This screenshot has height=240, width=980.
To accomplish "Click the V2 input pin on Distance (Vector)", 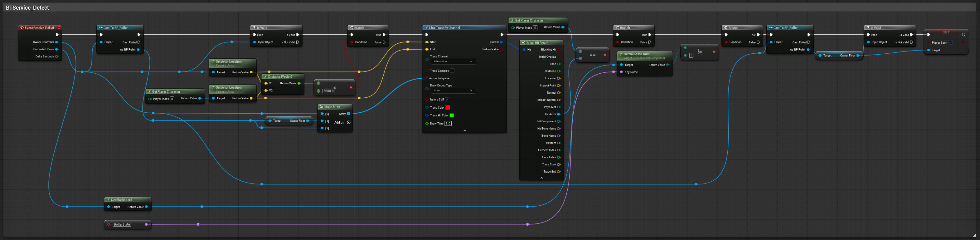I will coord(266,91).
